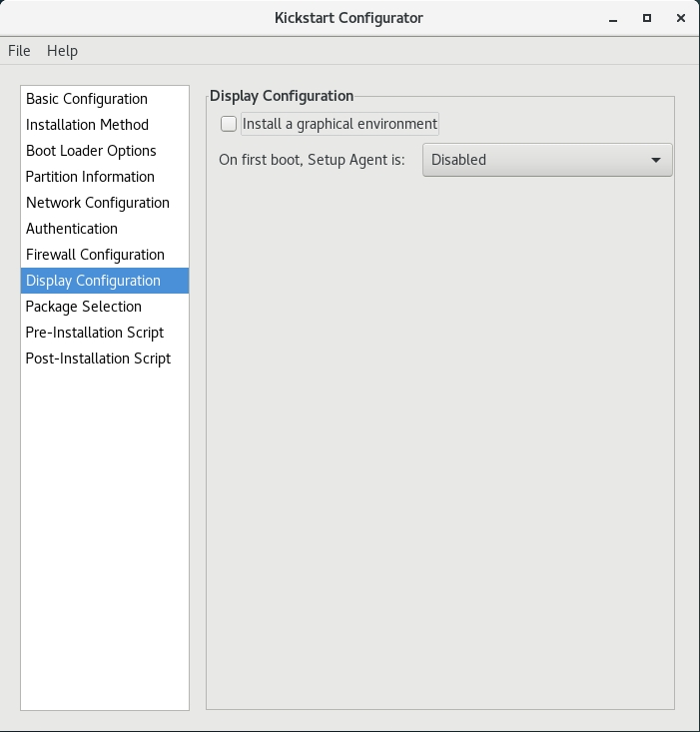Close the Kickstart Configurator window
The height and width of the screenshot is (732, 700).
(x=681, y=18)
